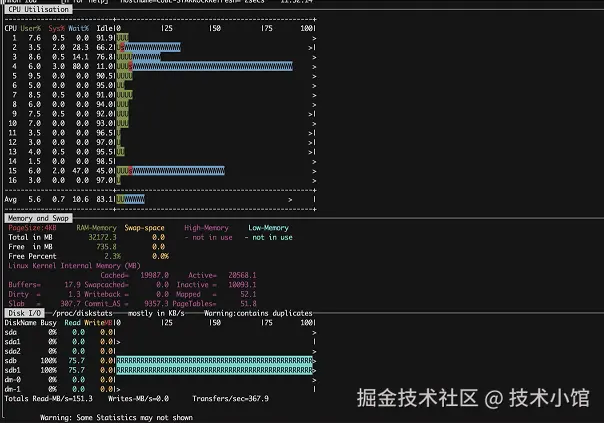
Task: Click the 9.5 user value for CPU 5
Action: point(34,76)
